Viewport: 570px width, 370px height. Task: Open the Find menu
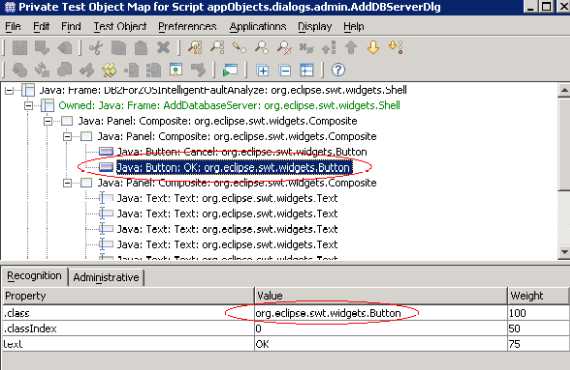point(71,27)
